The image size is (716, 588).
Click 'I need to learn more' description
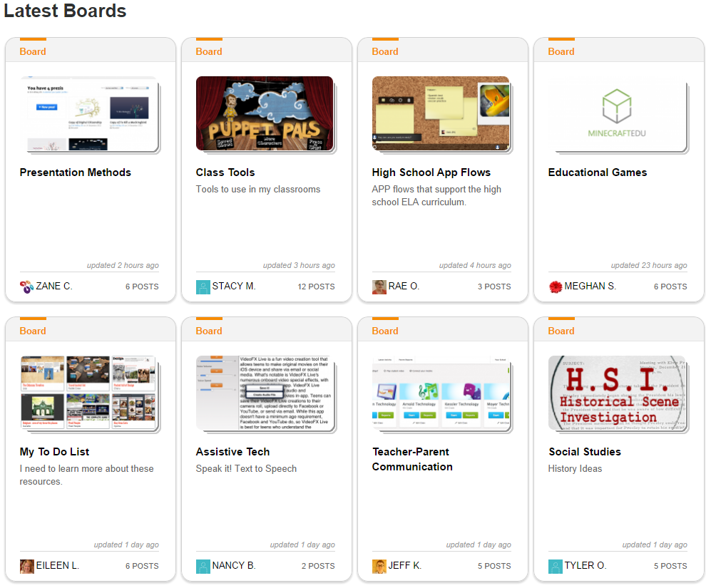click(x=87, y=475)
